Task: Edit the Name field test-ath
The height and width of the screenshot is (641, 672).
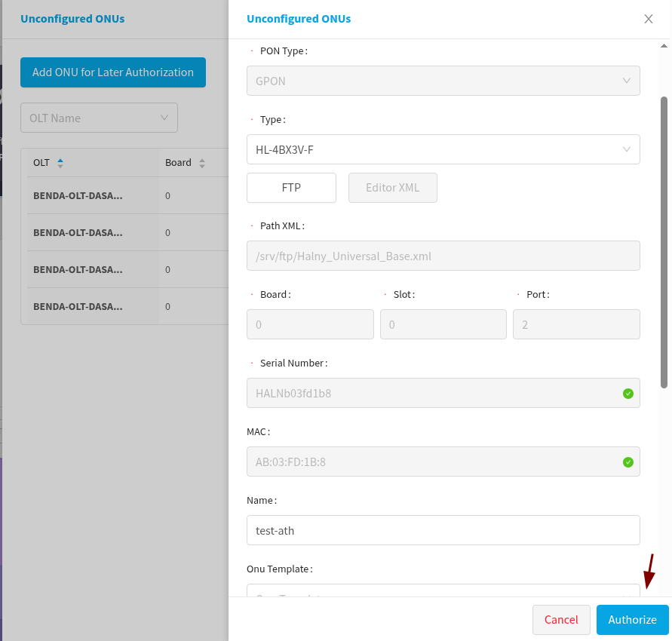Action: pyautogui.click(x=443, y=530)
